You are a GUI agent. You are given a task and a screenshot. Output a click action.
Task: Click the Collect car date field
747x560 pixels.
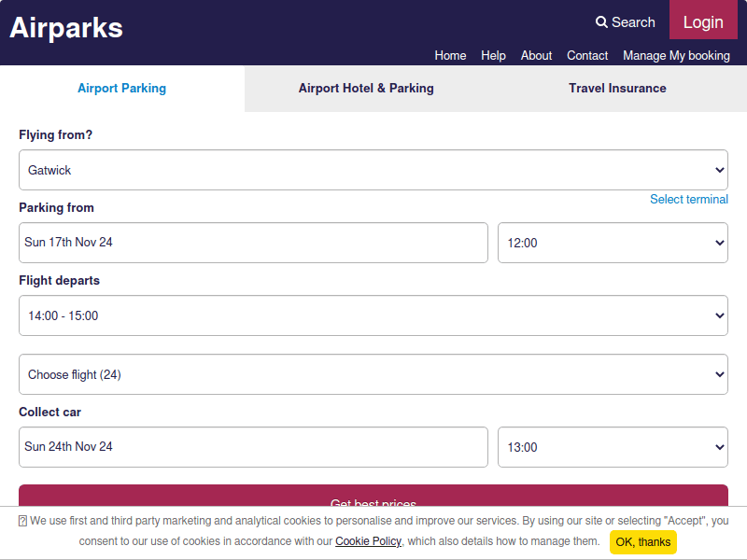(253, 447)
